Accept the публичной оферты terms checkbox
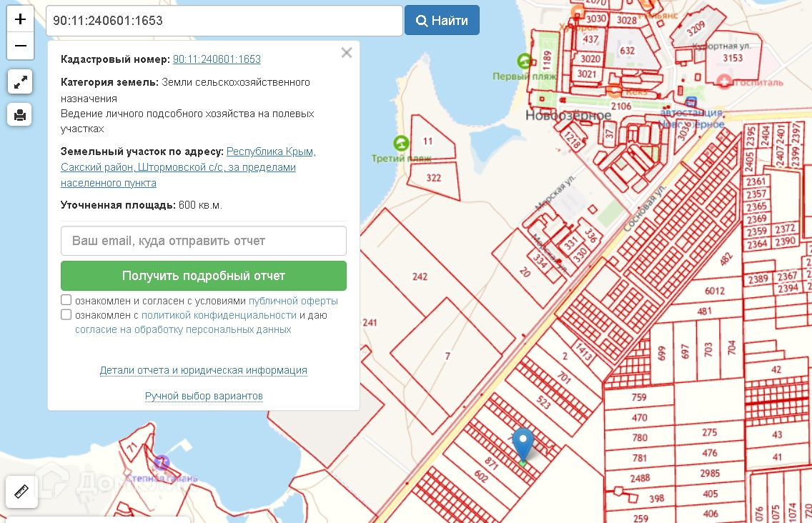 pos(66,300)
